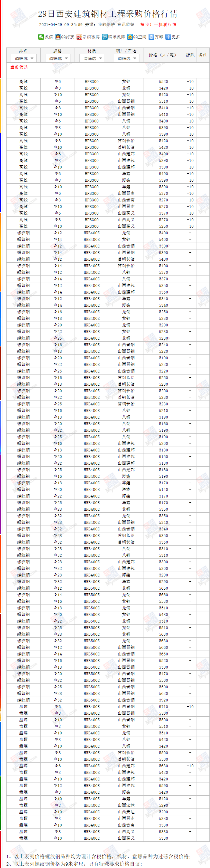Click the 涨跌 column header
Screen dimensions: 210x868
coord(190,55)
